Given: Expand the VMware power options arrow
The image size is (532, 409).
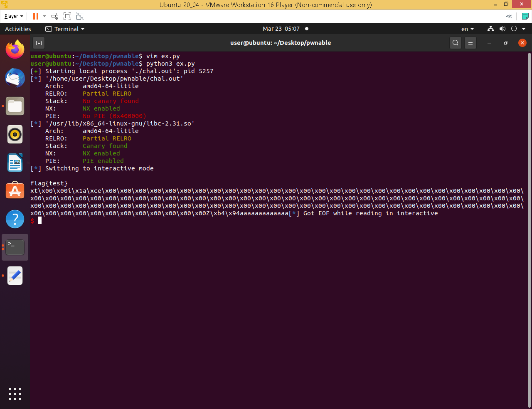Looking at the screenshot, I should click(x=44, y=16).
